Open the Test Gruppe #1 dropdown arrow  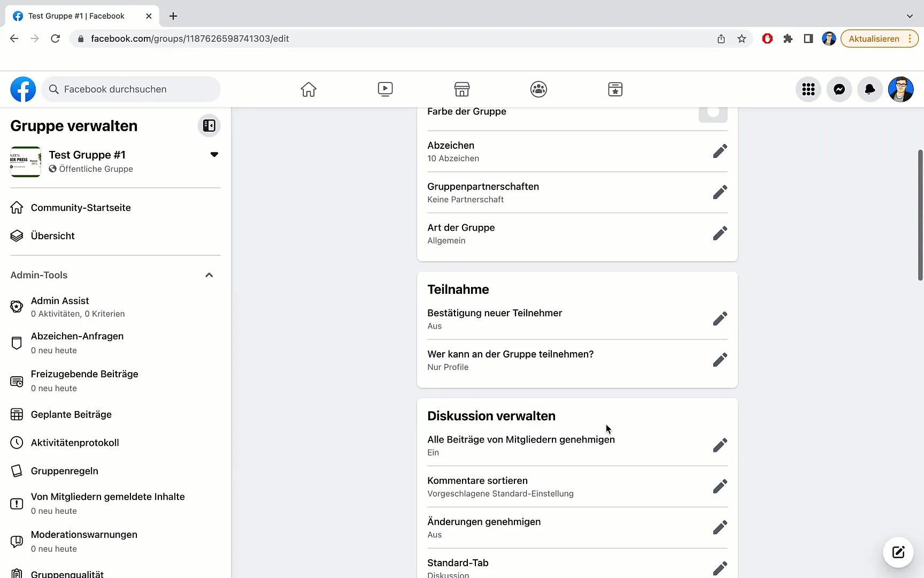pyautogui.click(x=214, y=155)
